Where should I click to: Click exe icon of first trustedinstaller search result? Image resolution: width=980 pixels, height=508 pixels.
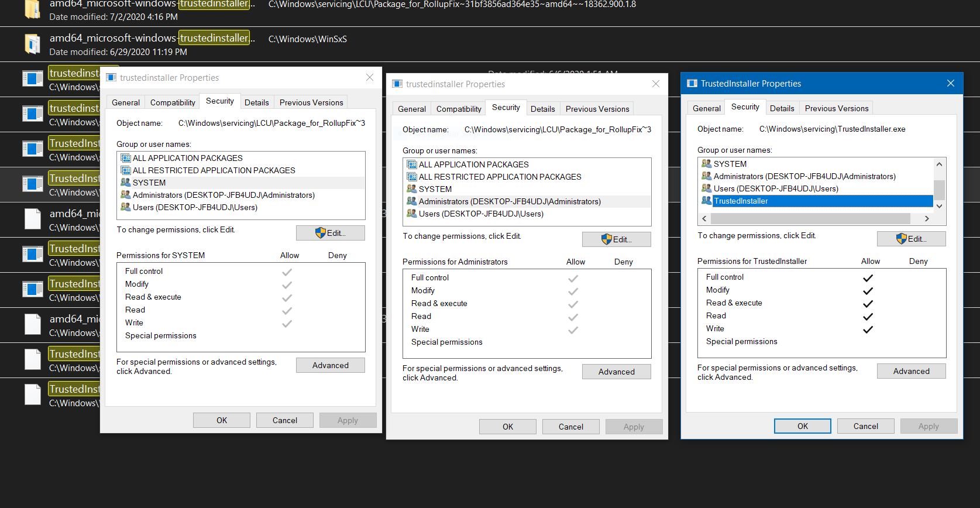pyautogui.click(x=32, y=78)
